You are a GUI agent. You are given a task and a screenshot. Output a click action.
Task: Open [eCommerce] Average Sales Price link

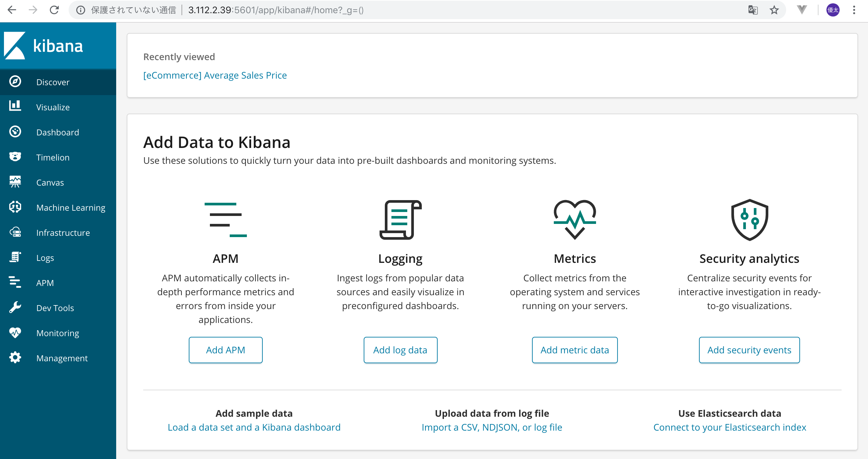[215, 75]
